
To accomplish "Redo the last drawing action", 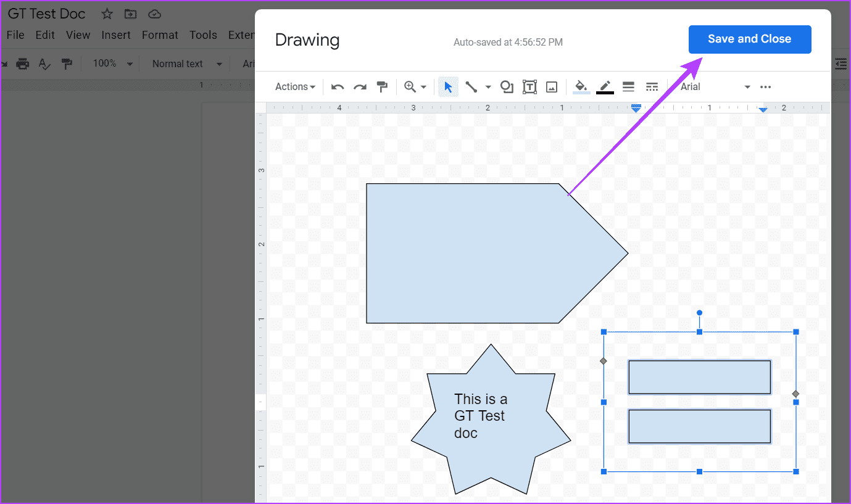I will pos(360,87).
